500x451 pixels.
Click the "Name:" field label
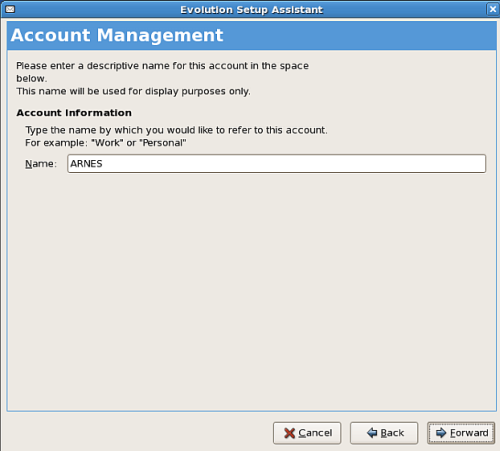[x=41, y=164]
